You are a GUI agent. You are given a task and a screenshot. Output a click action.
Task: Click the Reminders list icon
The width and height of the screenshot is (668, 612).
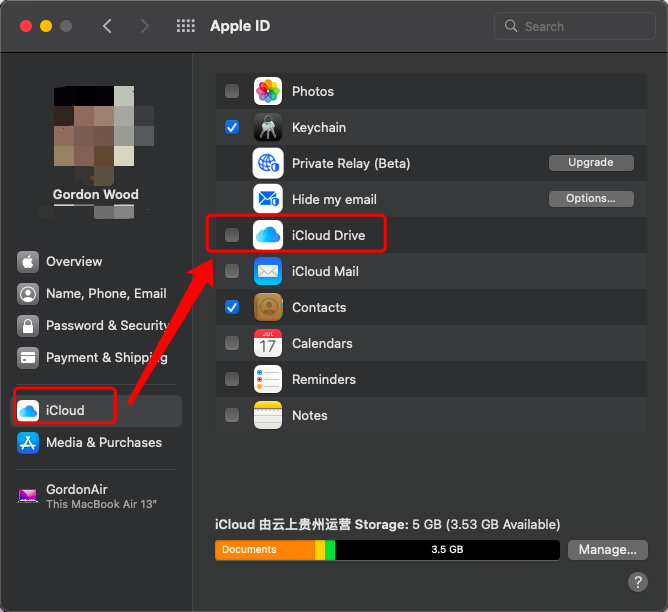coord(268,379)
